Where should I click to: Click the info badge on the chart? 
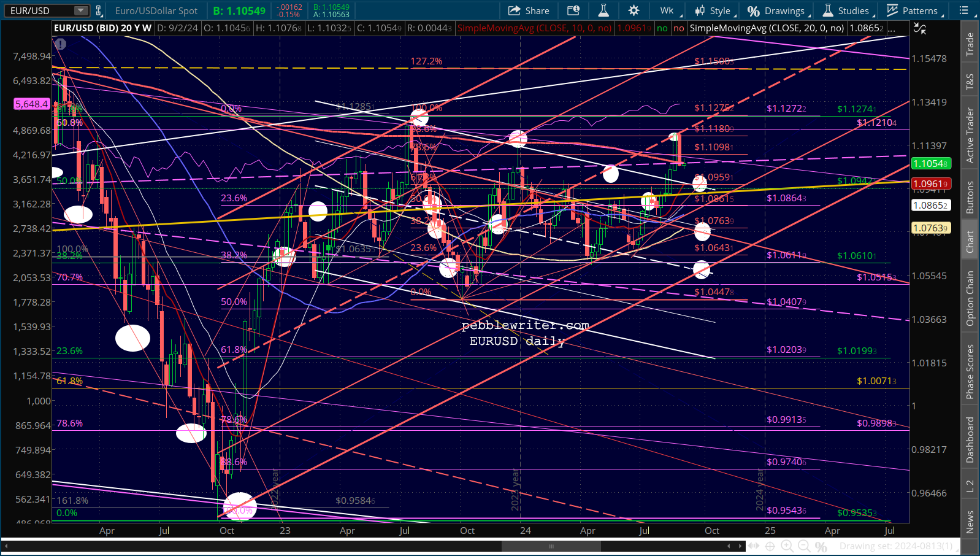(x=60, y=44)
